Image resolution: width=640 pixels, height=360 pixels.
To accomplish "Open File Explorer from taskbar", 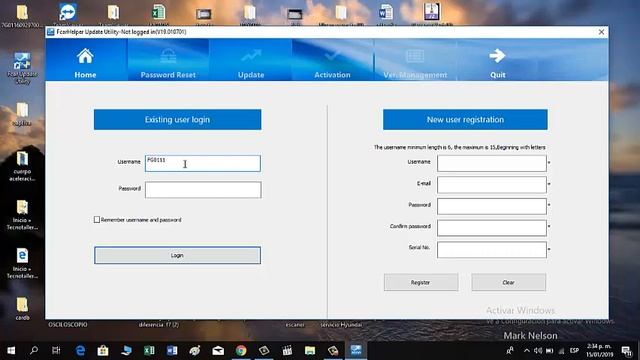I will point(310,350).
